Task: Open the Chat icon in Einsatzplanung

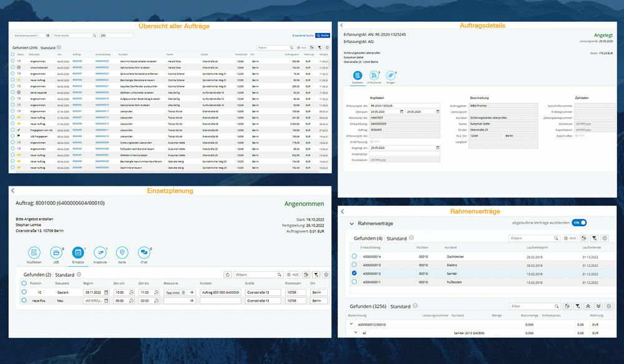Action: (144, 252)
